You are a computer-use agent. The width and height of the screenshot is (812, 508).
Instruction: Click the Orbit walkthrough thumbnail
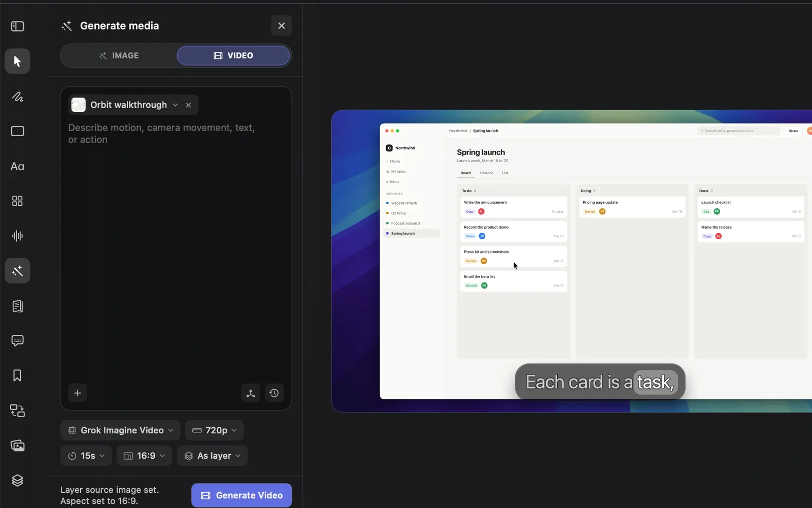click(x=78, y=105)
